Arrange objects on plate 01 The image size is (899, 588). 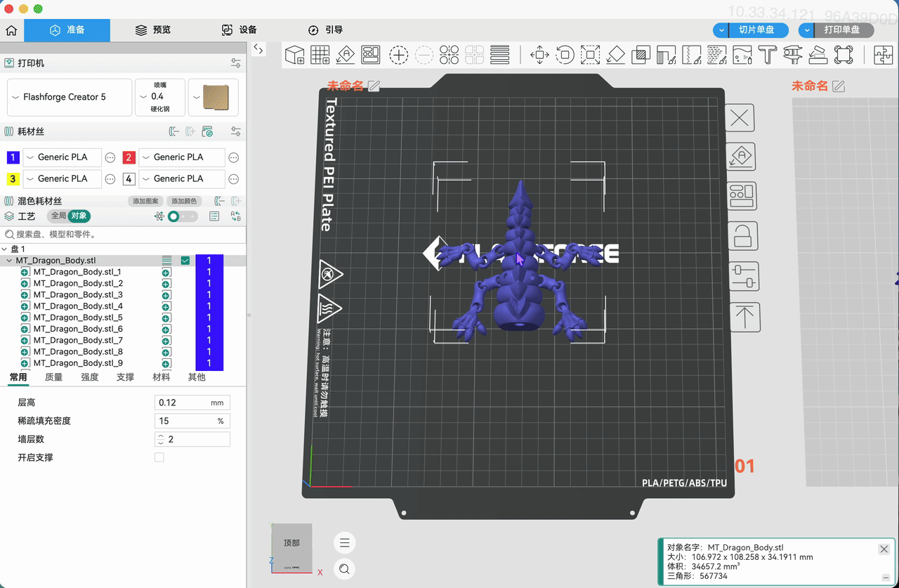[742, 196]
